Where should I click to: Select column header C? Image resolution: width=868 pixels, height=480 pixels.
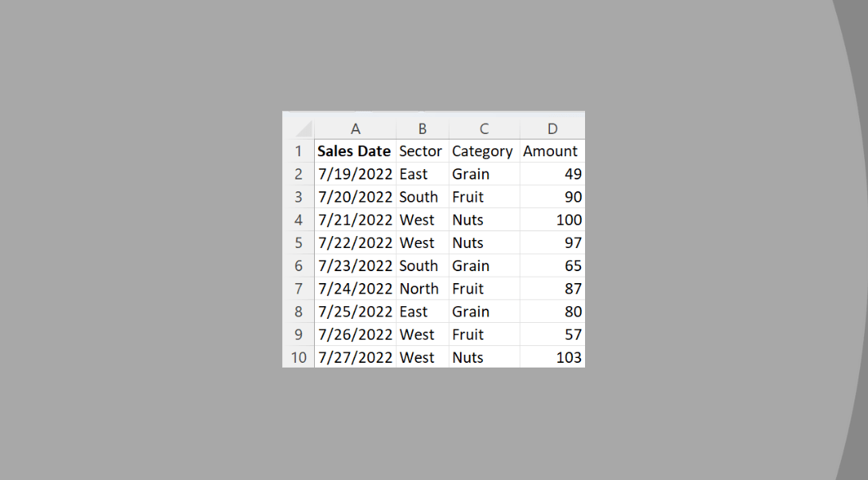click(x=484, y=128)
